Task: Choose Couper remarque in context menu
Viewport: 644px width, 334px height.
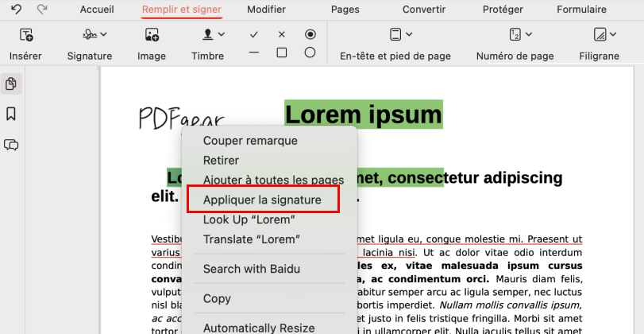Action: tap(269, 141)
